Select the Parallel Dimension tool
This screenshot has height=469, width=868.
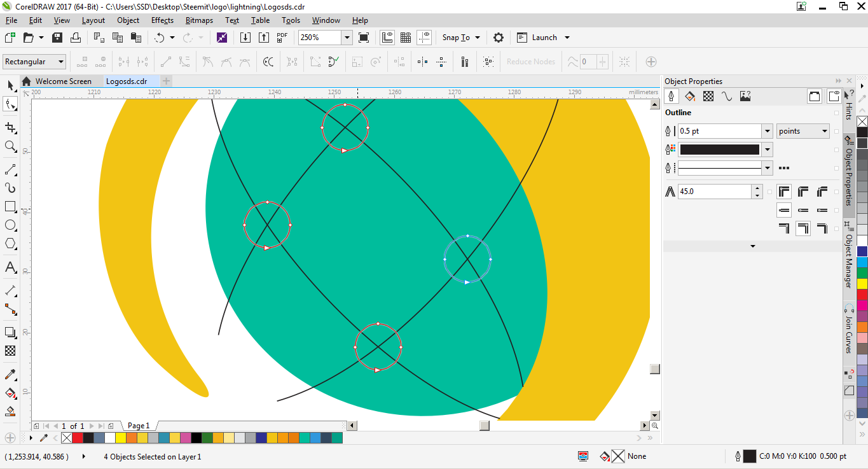pos(10,291)
